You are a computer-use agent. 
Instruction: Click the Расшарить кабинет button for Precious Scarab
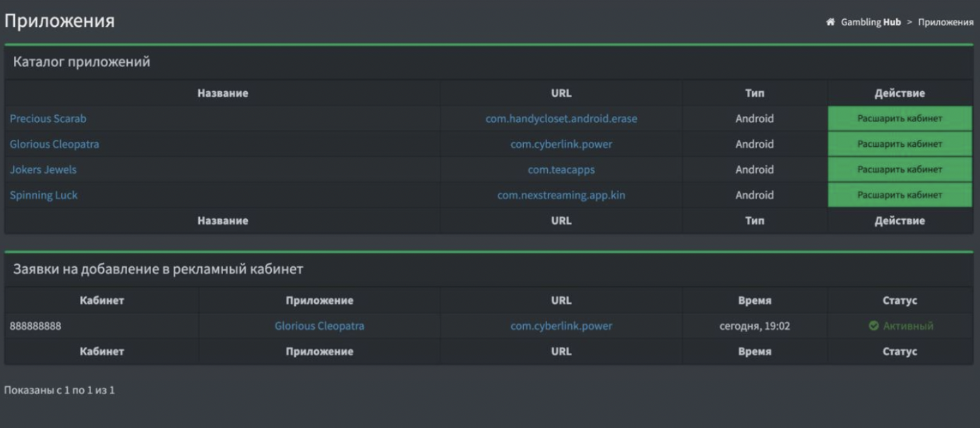900,119
